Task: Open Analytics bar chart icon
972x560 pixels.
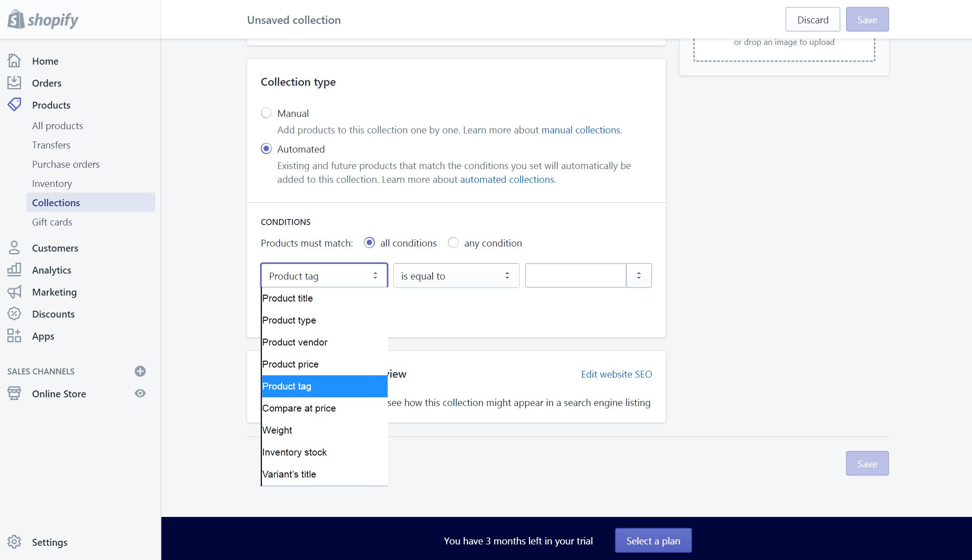Action: pos(14,270)
